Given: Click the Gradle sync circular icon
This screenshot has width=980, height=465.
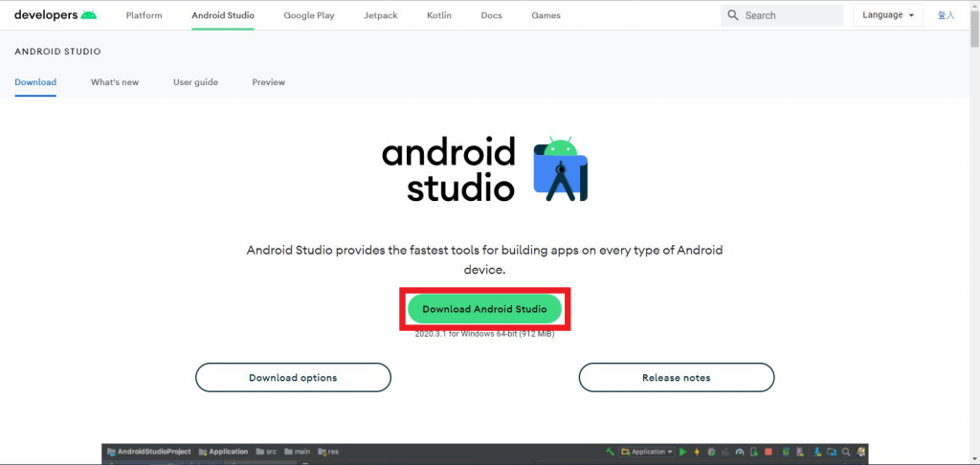Looking at the screenshot, I should (x=787, y=452).
